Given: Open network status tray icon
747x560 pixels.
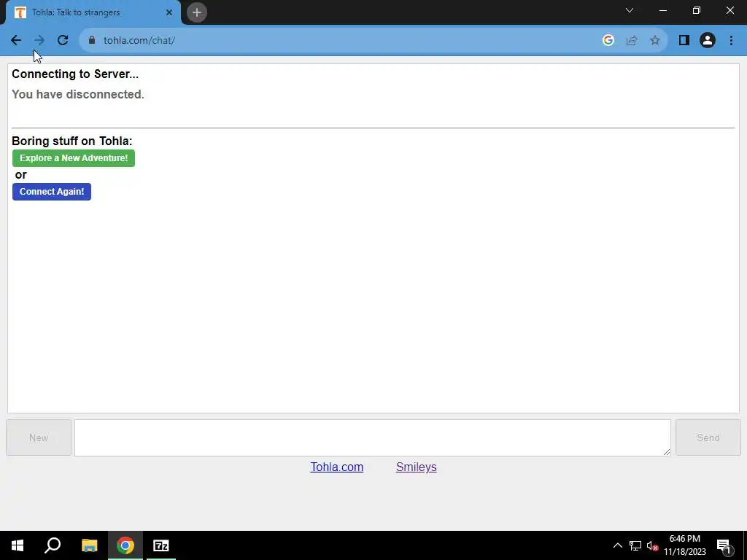Looking at the screenshot, I should (635, 545).
